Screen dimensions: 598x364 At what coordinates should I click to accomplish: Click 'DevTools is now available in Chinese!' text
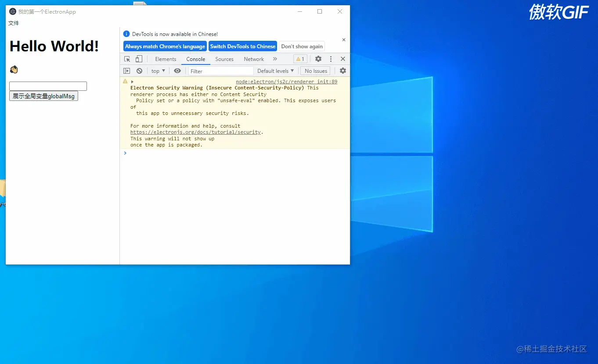[175, 34]
